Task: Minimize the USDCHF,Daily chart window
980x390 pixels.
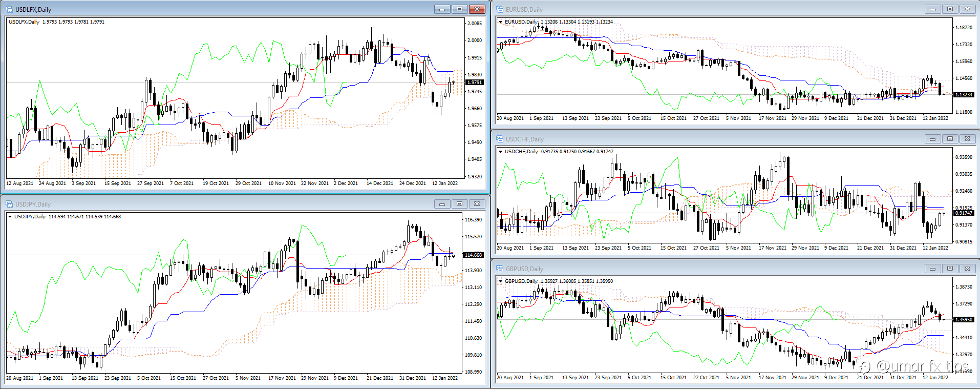Action: [932, 139]
